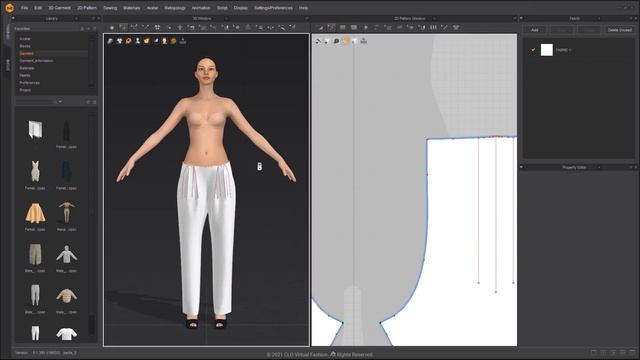Open the Sewing menu
Screen dimensions: 640x360
point(110,8)
